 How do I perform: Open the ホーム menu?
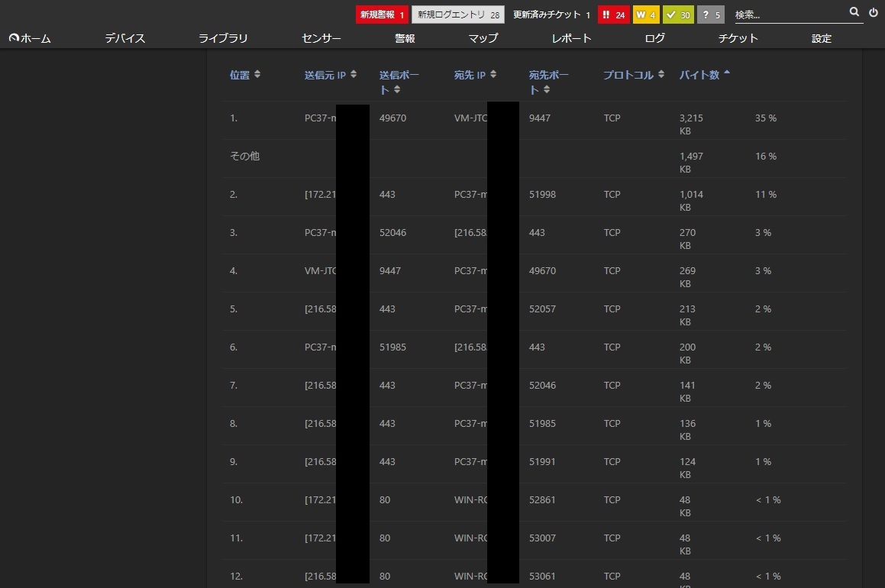point(31,38)
